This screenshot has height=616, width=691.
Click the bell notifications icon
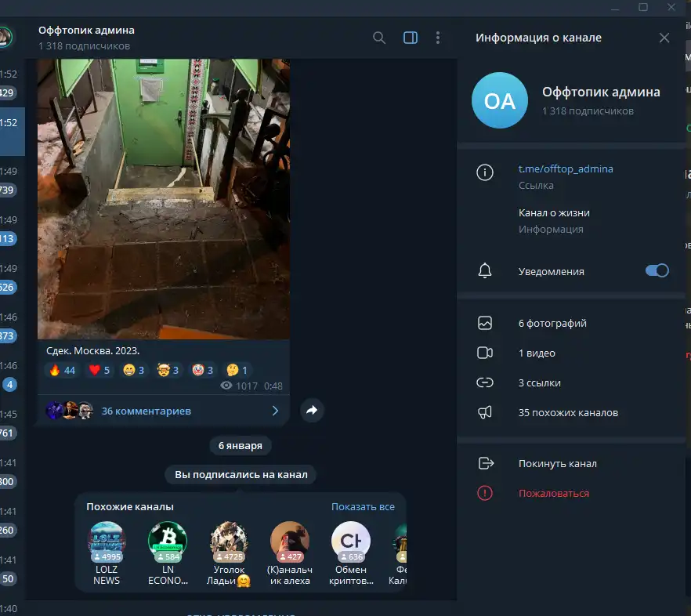click(485, 270)
